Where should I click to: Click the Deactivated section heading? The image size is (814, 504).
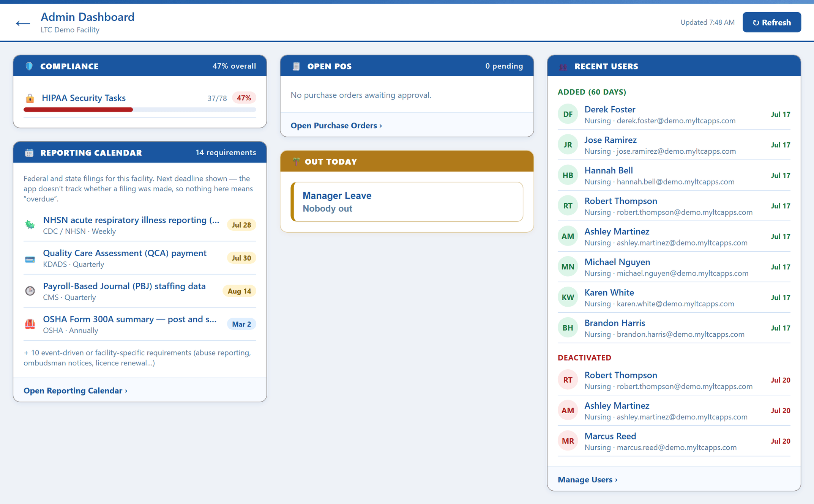pyautogui.click(x=584, y=358)
